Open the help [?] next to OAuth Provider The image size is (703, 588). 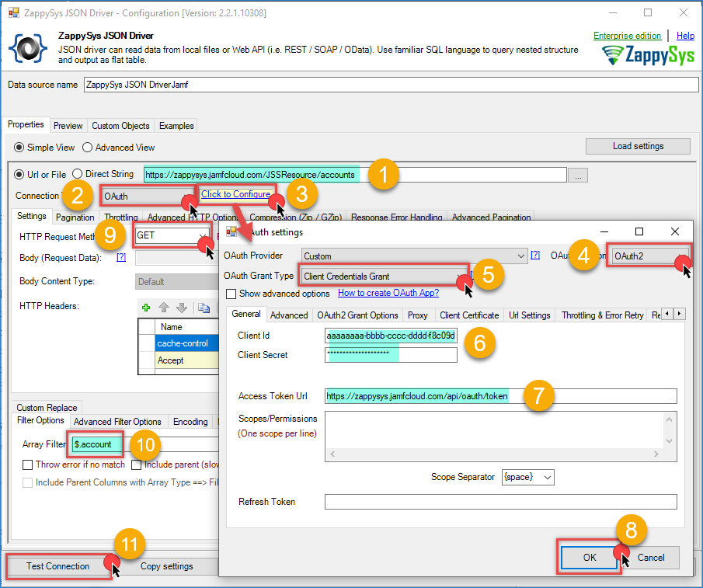coord(535,256)
